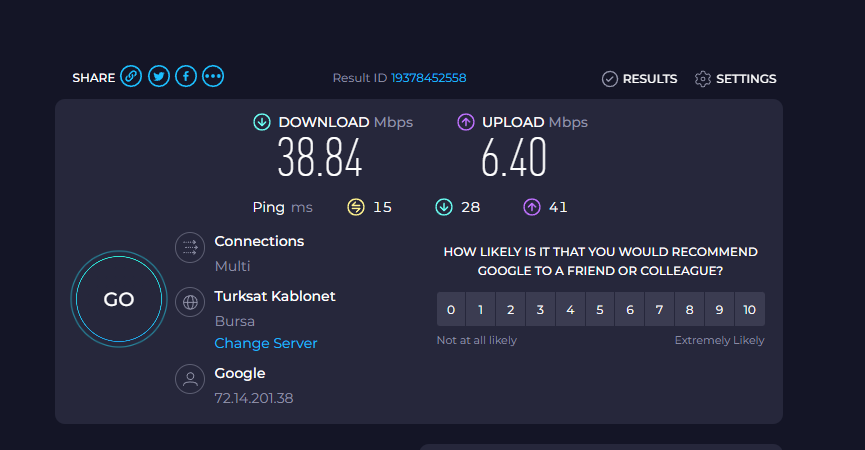Click the Results checkmark icon
Screen dimensions: 865x450
coord(610,79)
